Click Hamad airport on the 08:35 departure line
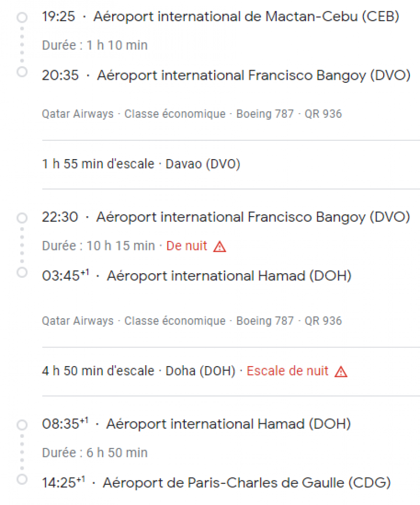Image resolution: width=420 pixels, height=505 pixels. click(x=228, y=424)
